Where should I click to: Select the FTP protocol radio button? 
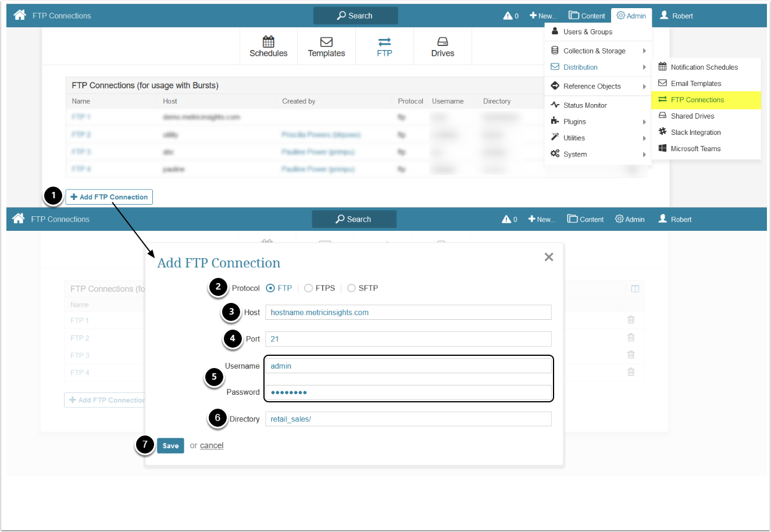point(270,288)
